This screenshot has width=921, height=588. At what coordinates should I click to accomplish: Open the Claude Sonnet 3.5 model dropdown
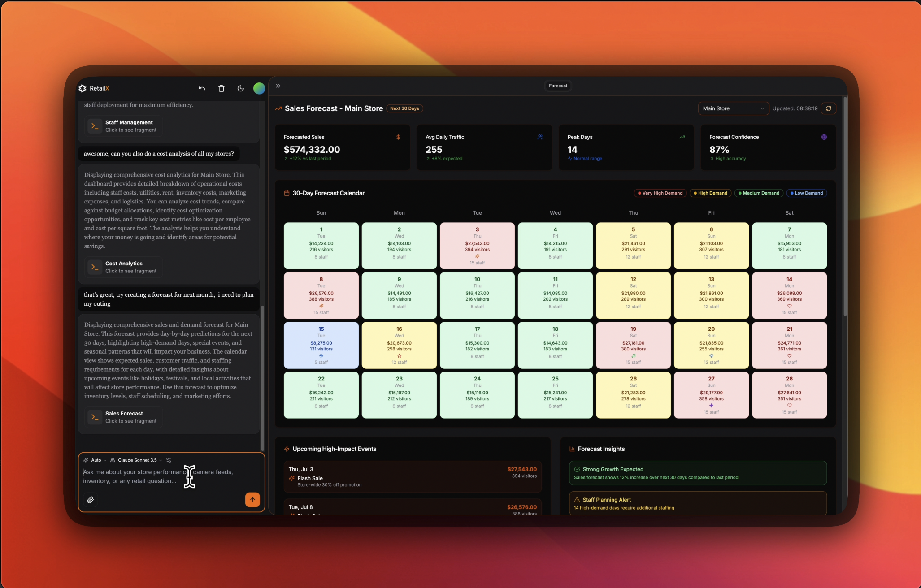point(136,460)
